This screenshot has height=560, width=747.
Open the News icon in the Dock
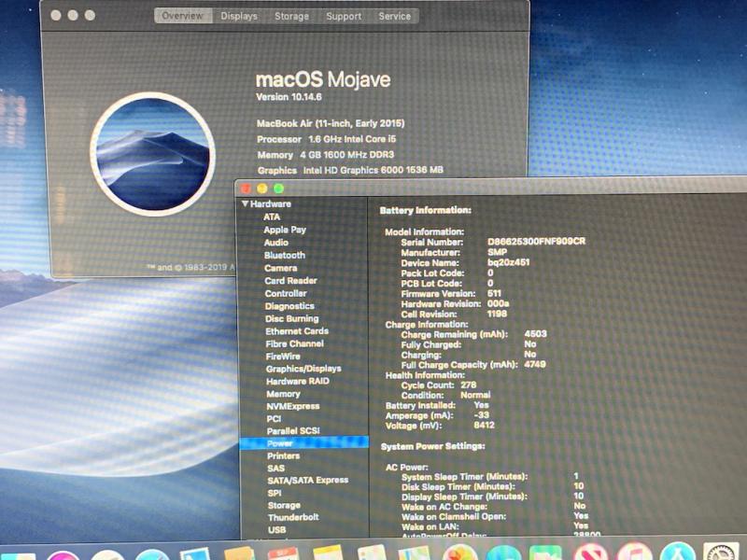click(x=591, y=553)
